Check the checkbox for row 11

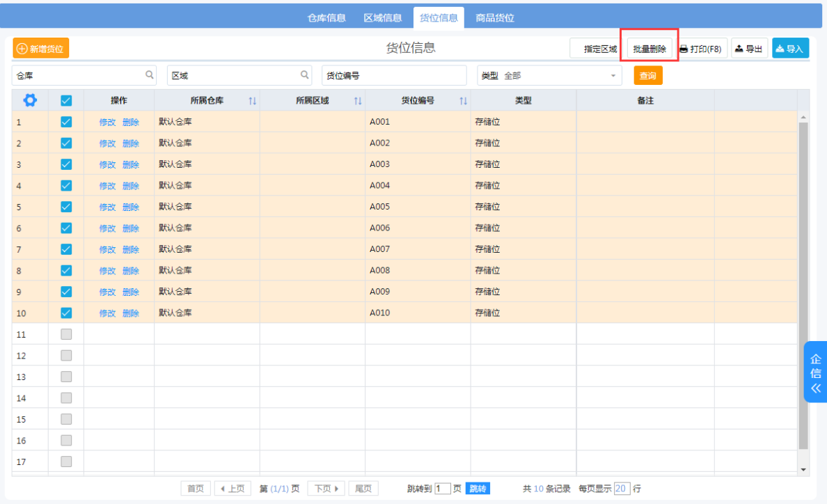click(x=66, y=334)
